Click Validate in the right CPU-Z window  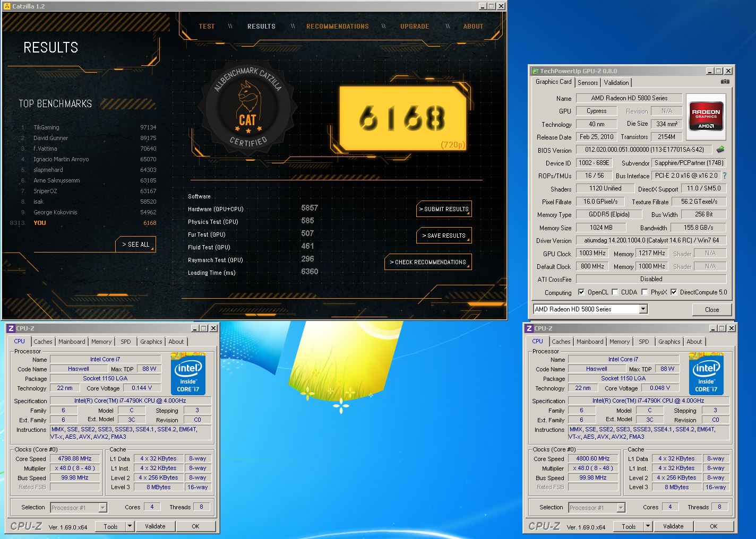[673, 526]
